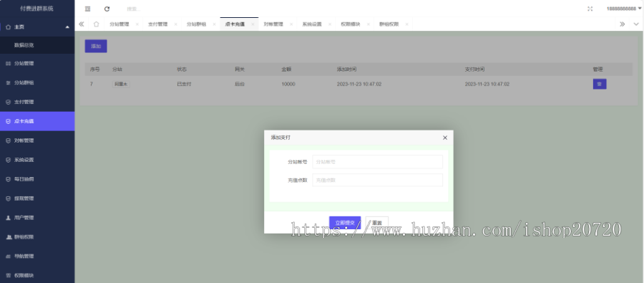Click the 分站 column header
The height and width of the screenshot is (283, 644).
[x=117, y=69]
